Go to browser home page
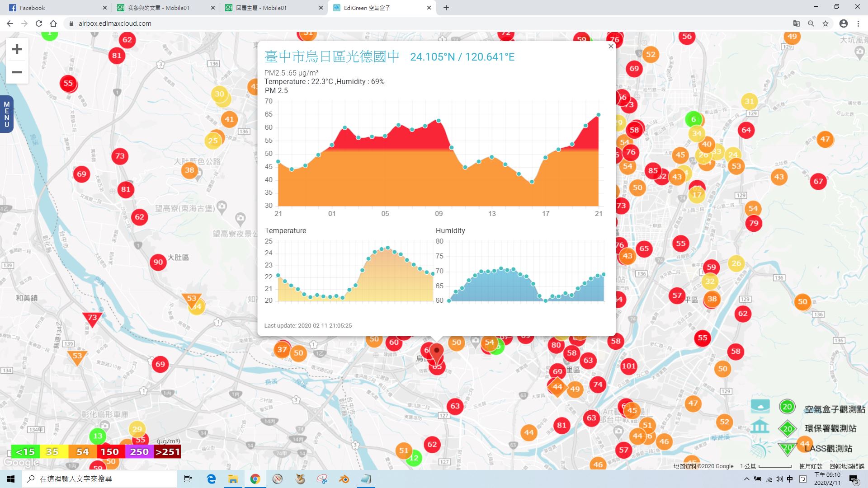This screenshot has height=488, width=868. point(53,23)
